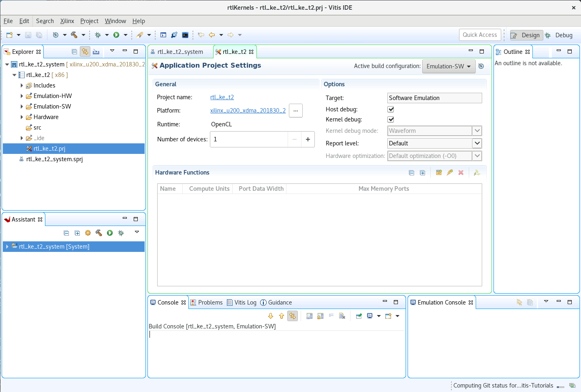
Task: Click the debug bug icon in Assistant panel
Action: (x=121, y=233)
